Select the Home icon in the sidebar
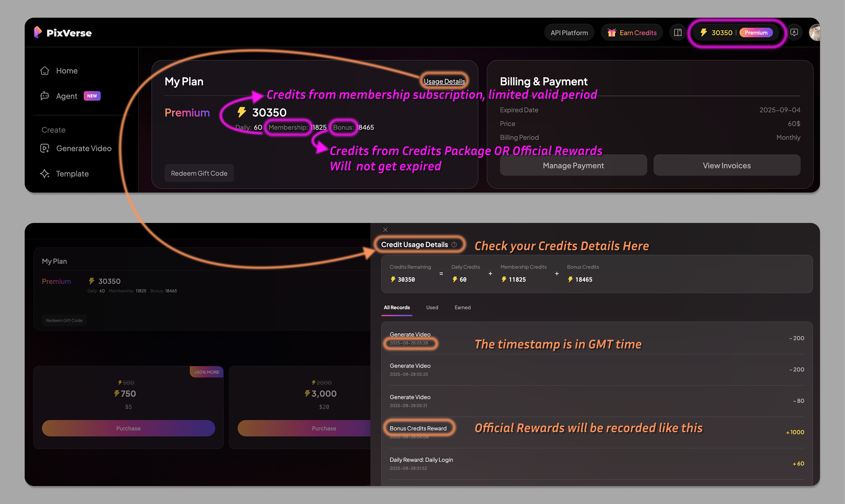Viewport: 845px width, 504px height. tap(44, 70)
